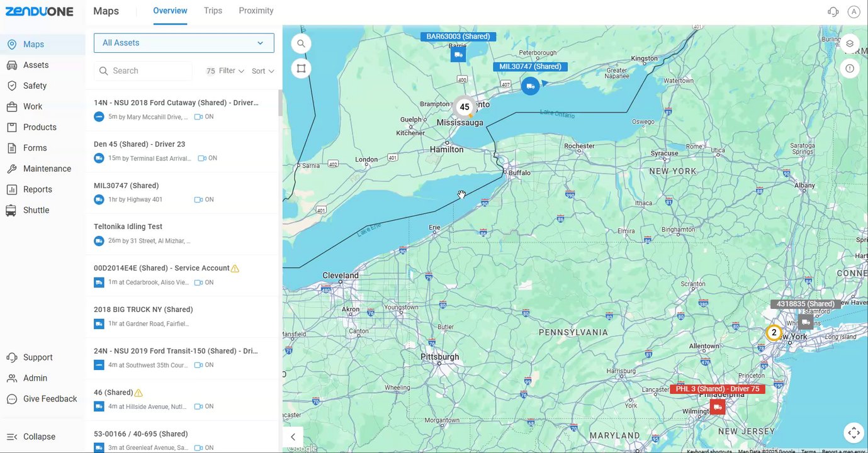Click the map search magnifier icon
Viewport: 868px width, 453px height.
point(301,43)
